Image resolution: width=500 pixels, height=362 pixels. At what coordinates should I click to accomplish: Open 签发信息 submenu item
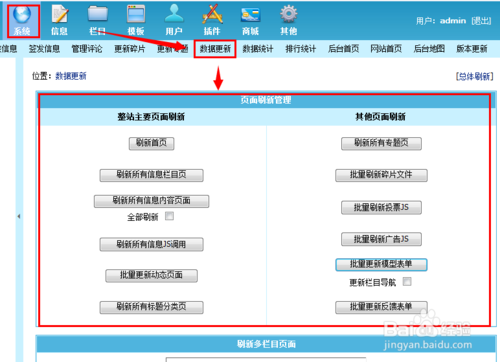pos(44,49)
